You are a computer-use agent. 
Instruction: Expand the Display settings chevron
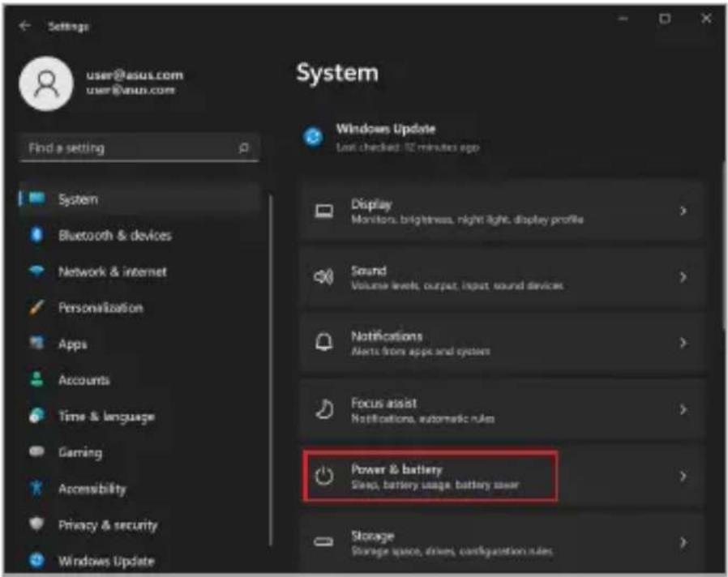pos(683,211)
